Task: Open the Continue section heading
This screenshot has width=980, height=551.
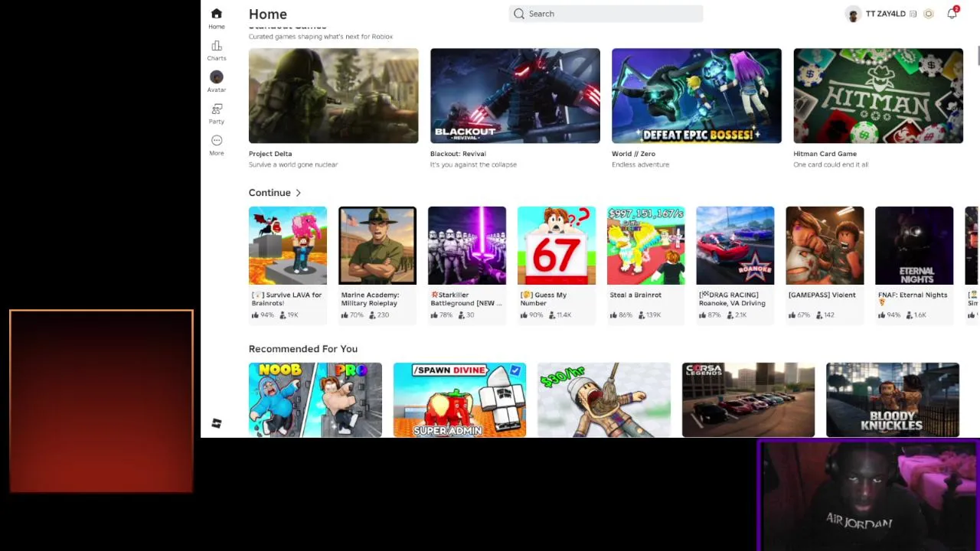Action: (x=269, y=193)
